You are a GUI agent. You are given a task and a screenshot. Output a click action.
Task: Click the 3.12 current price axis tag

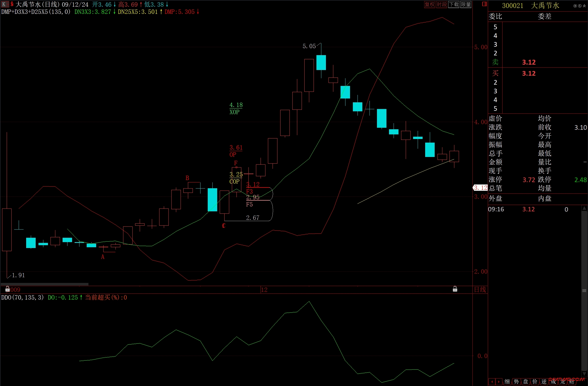pyautogui.click(x=480, y=188)
